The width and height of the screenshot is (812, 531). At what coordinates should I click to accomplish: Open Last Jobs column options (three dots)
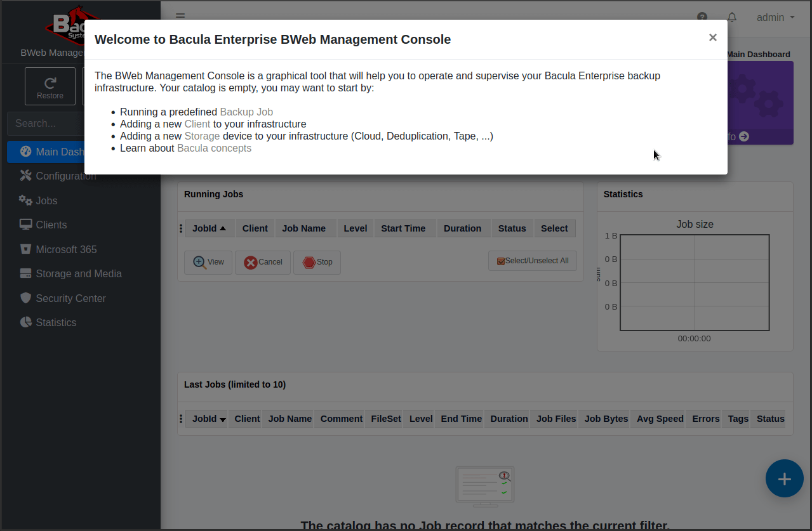click(x=181, y=419)
